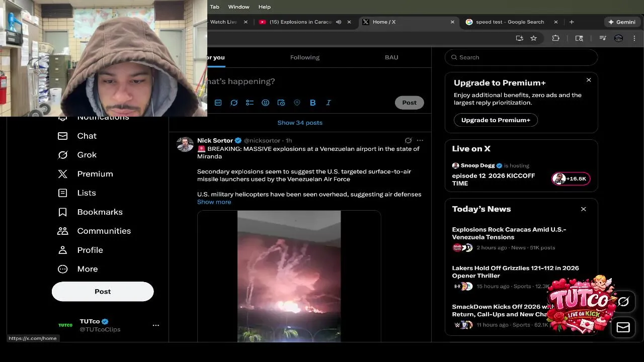Open a new browser tab
644x362 pixels.
point(572,22)
